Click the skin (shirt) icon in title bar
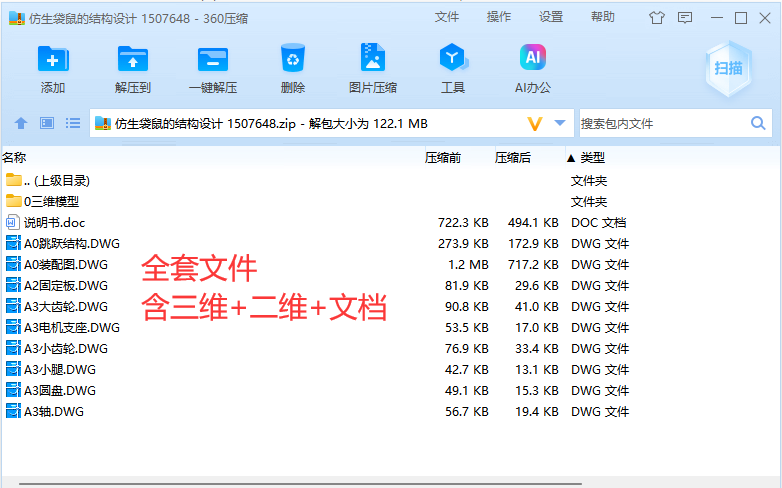 [657, 18]
